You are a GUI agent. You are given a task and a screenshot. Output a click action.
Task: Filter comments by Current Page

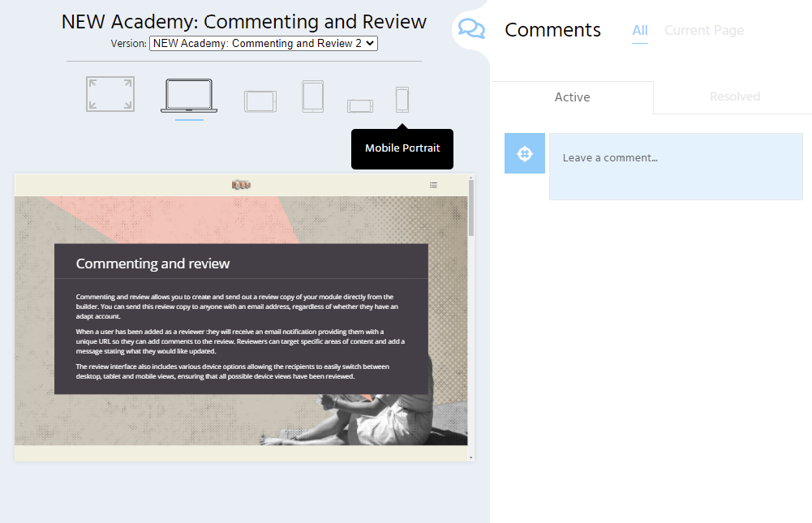tap(703, 31)
